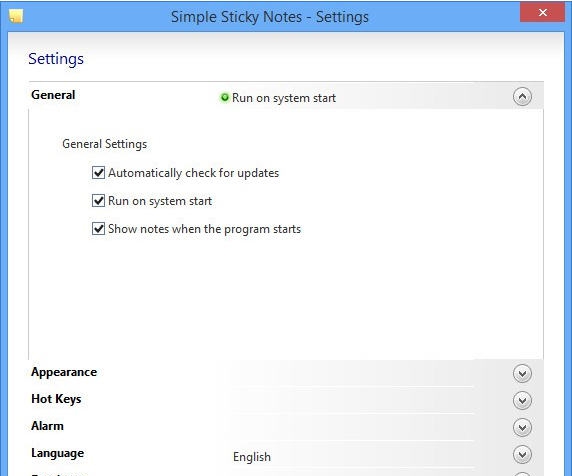Click the yellow sticky note title bar icon
The image size is (572, 476).
pos(16,16)
